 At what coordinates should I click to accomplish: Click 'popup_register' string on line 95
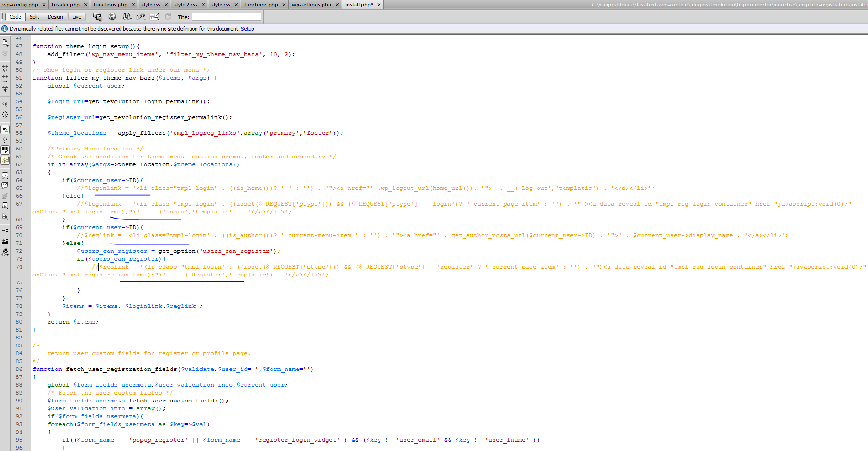coord(158,440)
